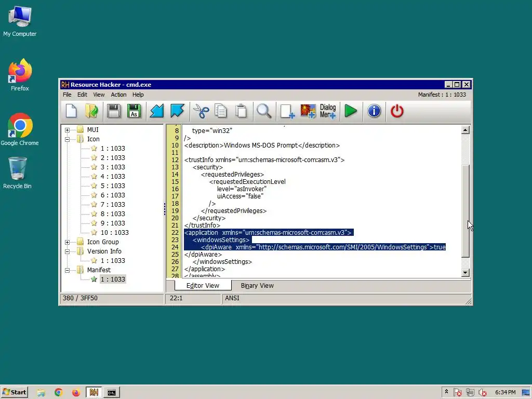The width and height of the screenshot is (532, 399).
Task: Click the security flag tray icon
Action: 457,393
